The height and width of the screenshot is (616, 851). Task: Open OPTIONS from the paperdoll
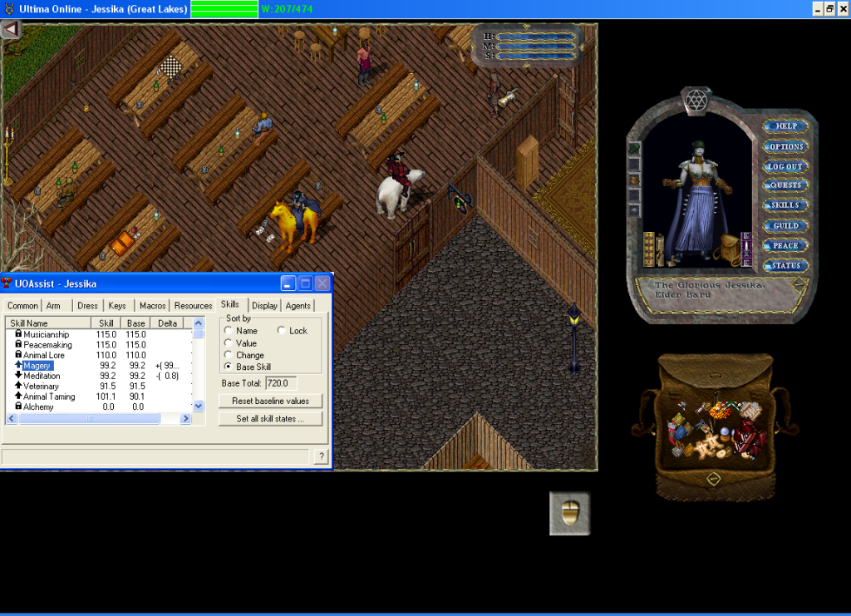click(x=785, y=146)
